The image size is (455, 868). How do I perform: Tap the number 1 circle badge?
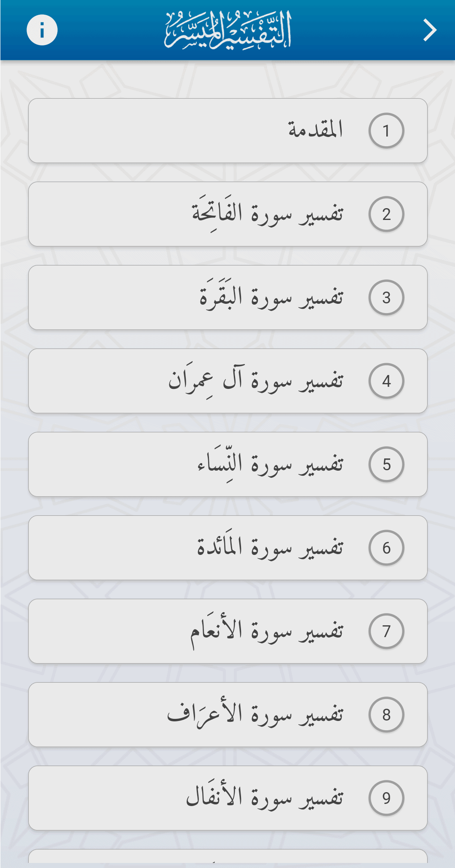click(x=386, y=131)
